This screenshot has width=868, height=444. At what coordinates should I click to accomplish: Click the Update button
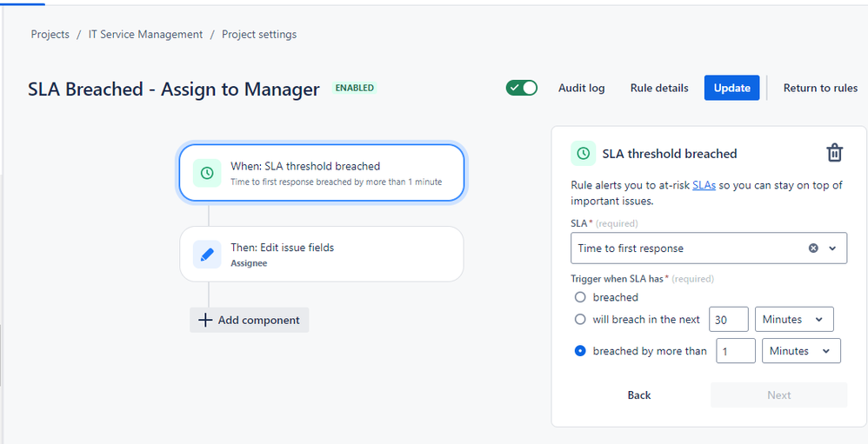point(732,88)
